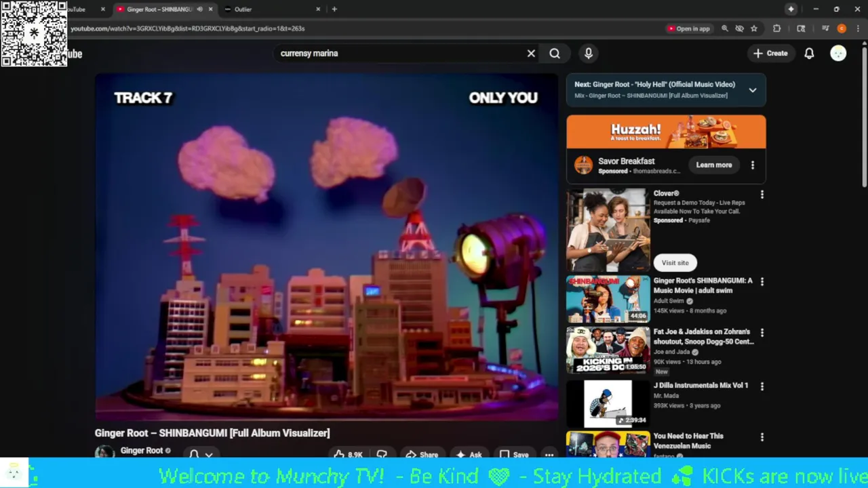The height and width of the screenshot is (488, 868).
Task: Open a new browser tab
Action: click(x=334, y=9)
